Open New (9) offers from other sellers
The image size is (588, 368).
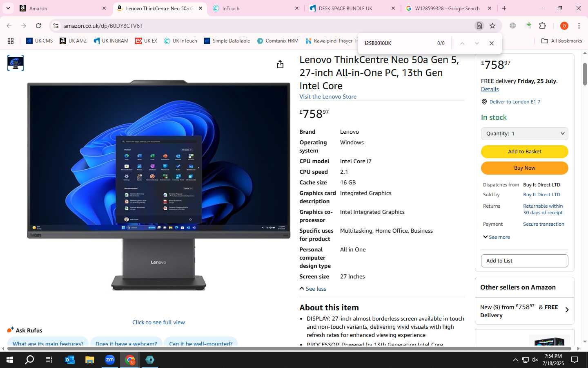click(x=525, y=311)
